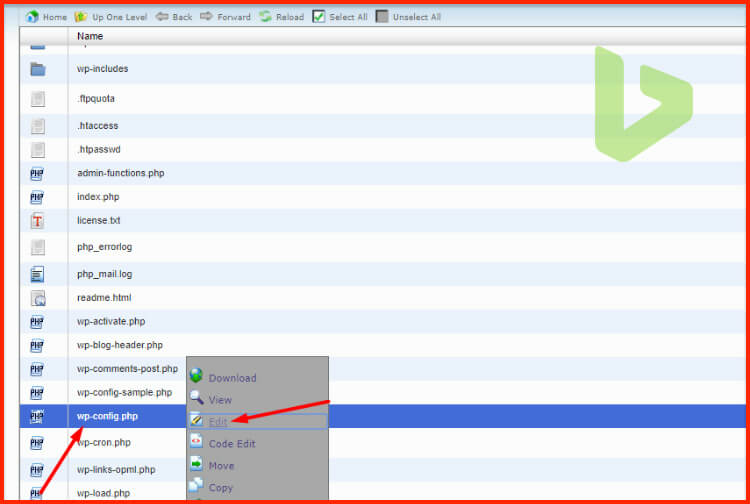Screen dimensions: 750x504
Task: Click the Name column header
Action: click(x=90, y=36)
